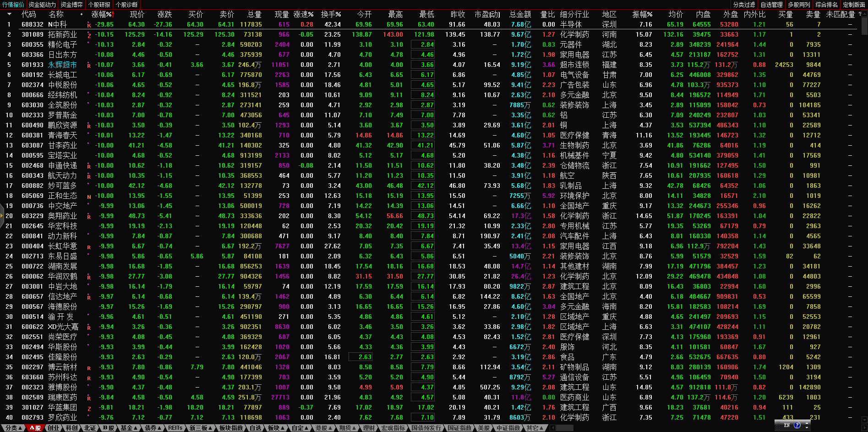The height and width of the screenshot is (432, 868).
Task: Click the Z marker icon beside 拓新药业
Action: click(x=89, y=35)
